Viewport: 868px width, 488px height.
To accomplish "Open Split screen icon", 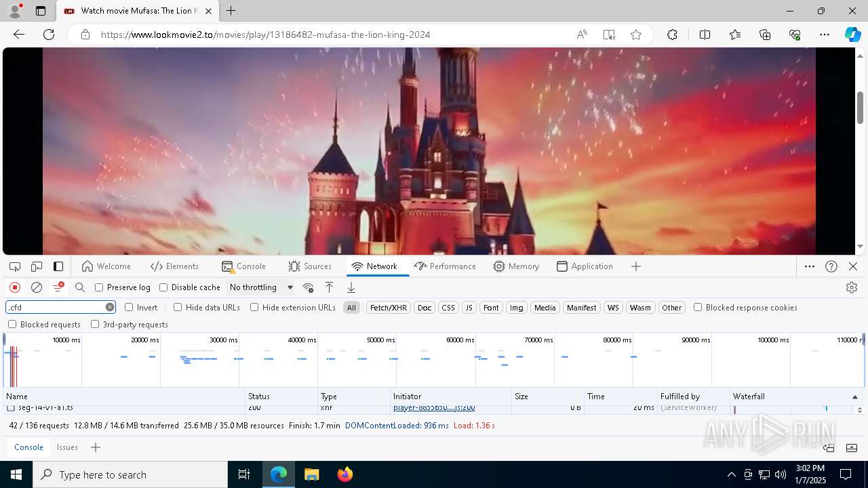I will point(705,35).
